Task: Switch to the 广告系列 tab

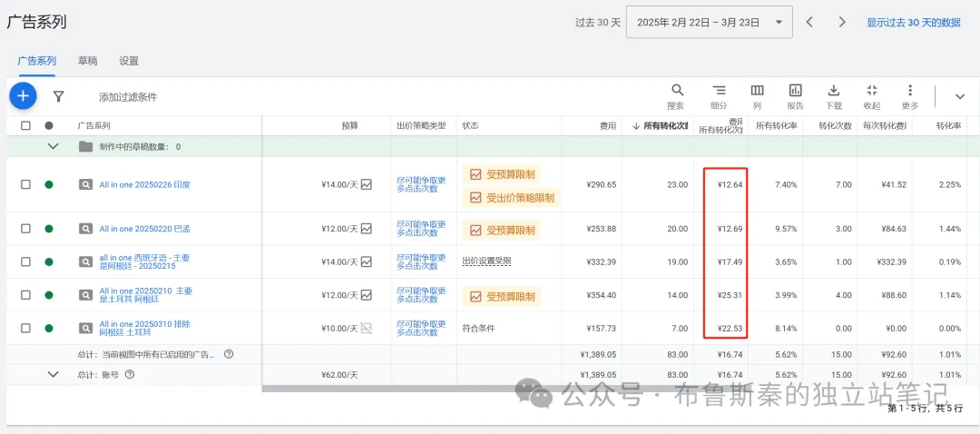Action: (37, 61)
